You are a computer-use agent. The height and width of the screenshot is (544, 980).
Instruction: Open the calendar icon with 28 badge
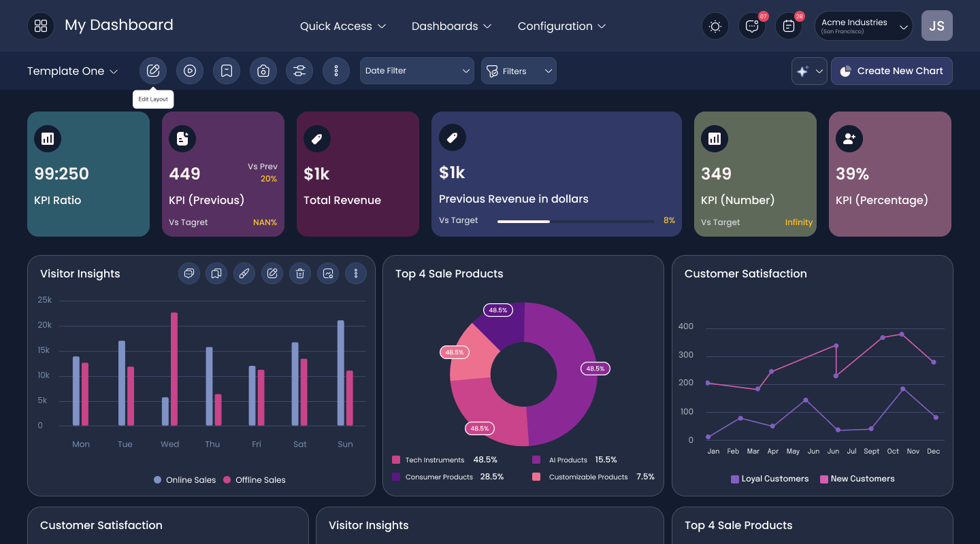(789, 26)
